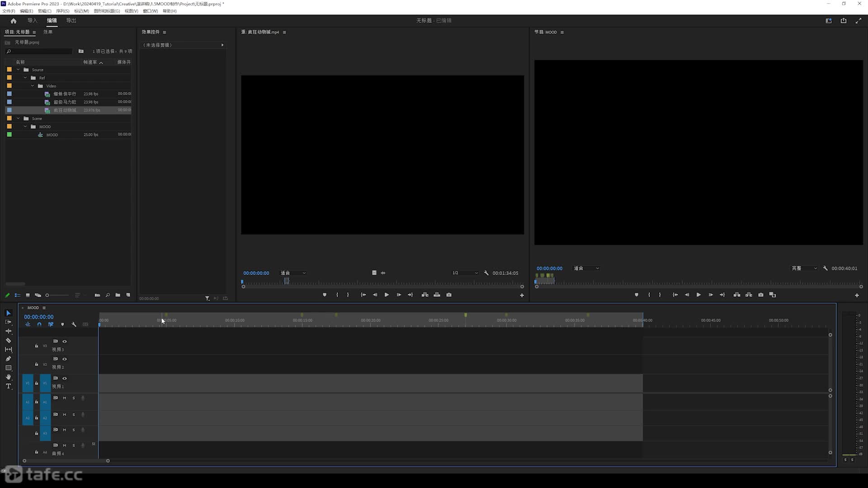The image size is (868, 488).
Task: Expand effect controls clip arrow
Action: point(222,45)
